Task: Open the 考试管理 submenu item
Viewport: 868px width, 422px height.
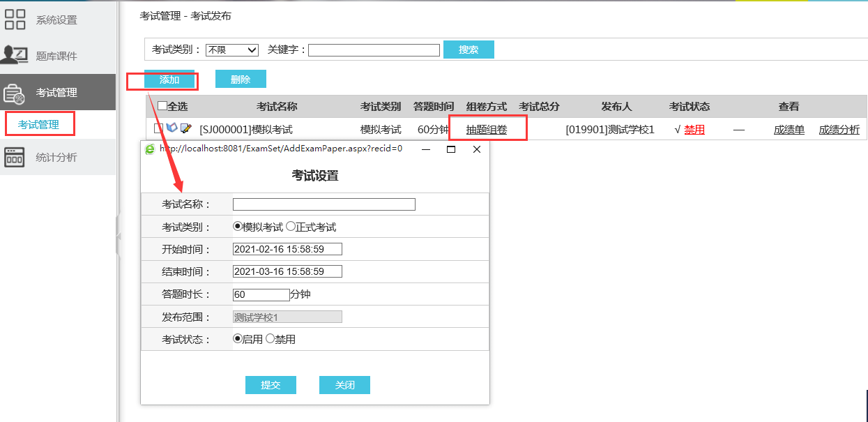Action: tap(39, 125)
